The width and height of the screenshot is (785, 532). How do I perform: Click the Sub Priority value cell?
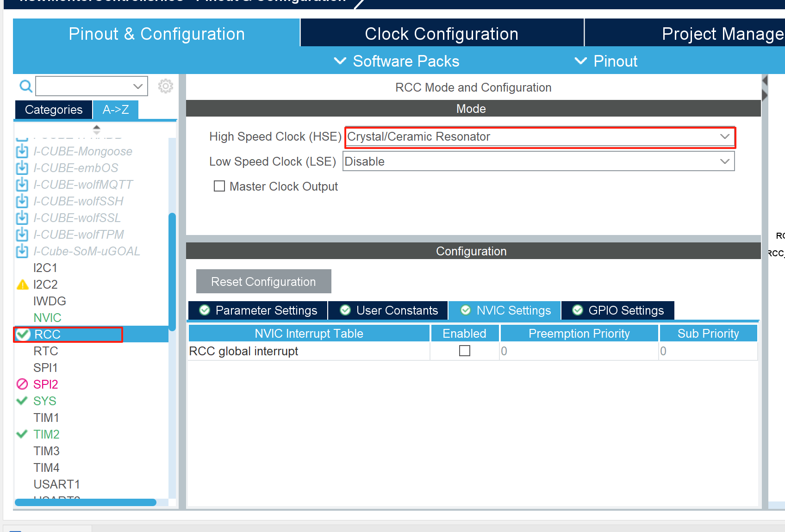708,351
